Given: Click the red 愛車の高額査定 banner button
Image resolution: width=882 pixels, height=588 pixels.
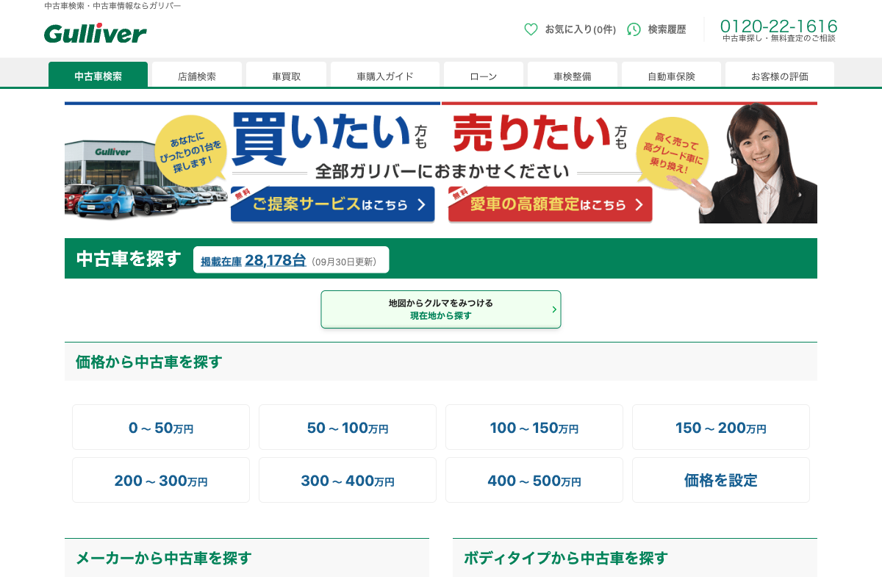Looking at the screenshot, I should pyautogui.click(x=551, y=204).
